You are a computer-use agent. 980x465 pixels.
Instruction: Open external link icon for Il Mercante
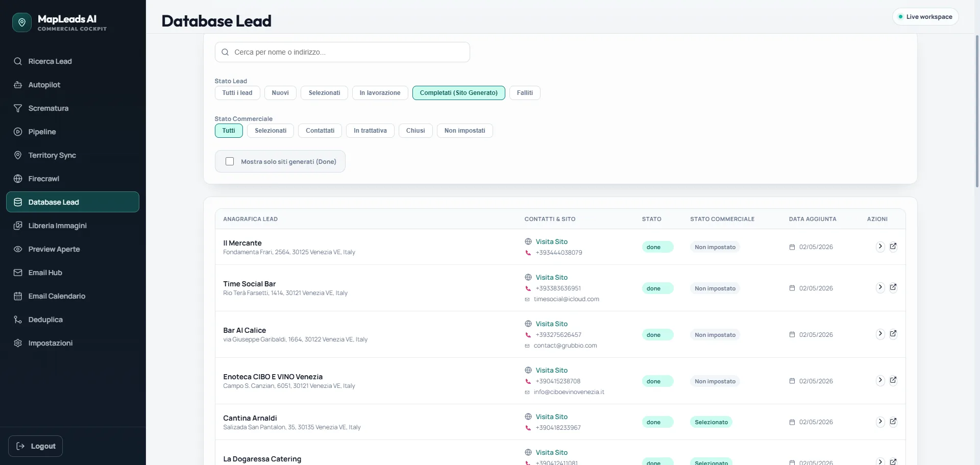point(893,247)
